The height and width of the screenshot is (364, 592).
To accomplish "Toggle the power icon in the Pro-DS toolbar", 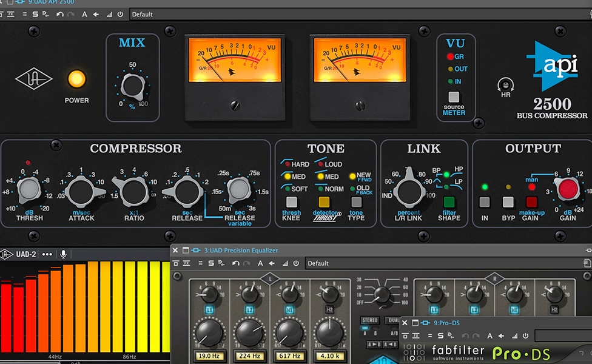I will pyautogui.click(x=525, y=335).
